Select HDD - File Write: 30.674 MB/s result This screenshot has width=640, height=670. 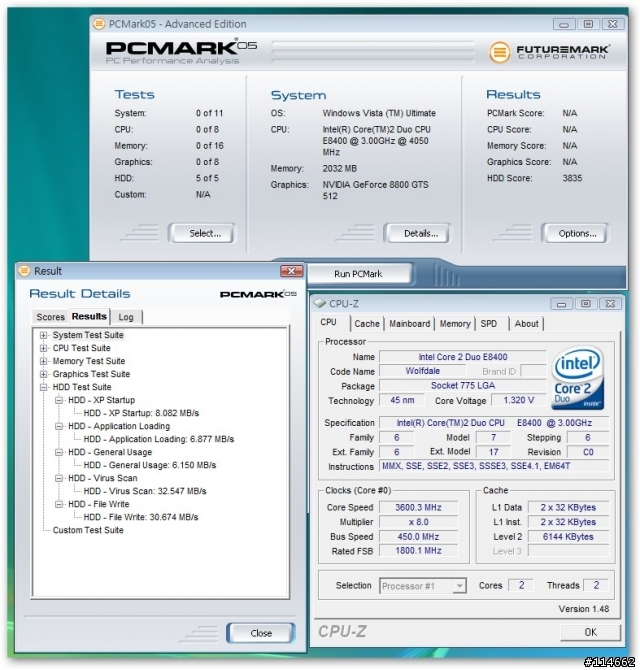coord(141,517)
